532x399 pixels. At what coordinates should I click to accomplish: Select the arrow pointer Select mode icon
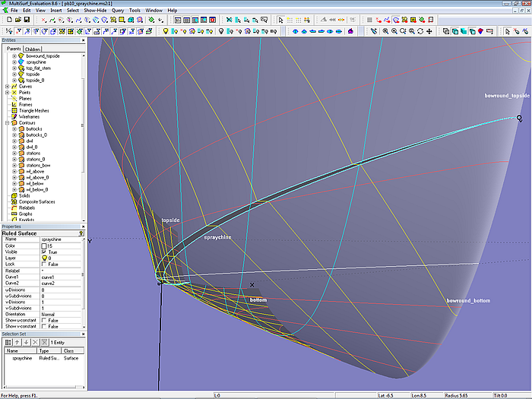pos(280,21)
